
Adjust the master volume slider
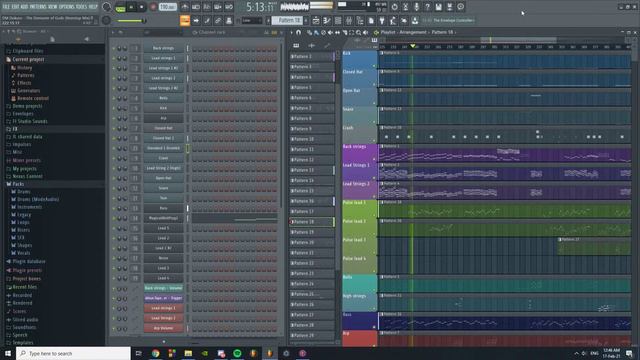click(x=131, y=20)
